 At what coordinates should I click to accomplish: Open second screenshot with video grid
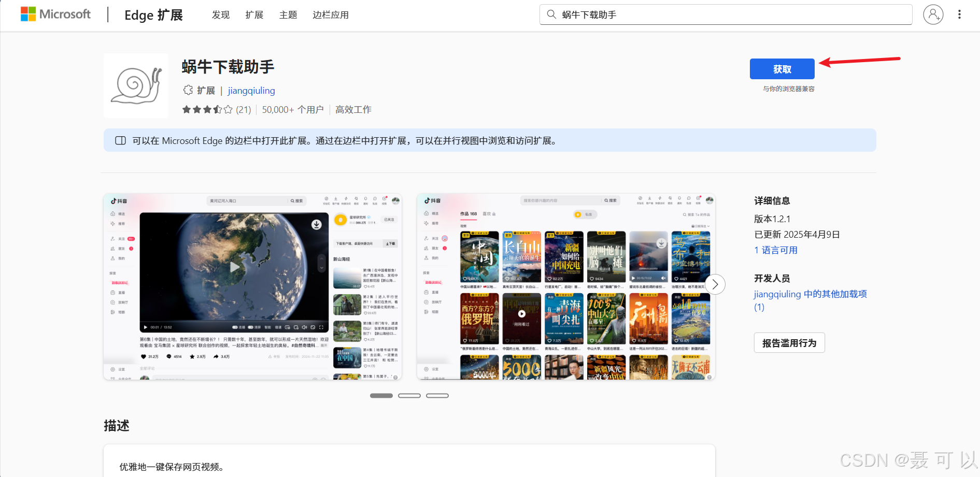click(x=566, y=286)
